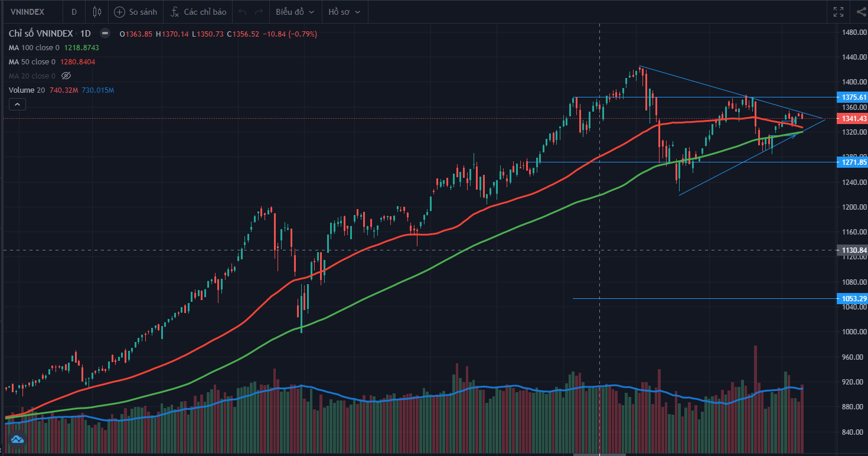Screen dimensions: 868x456
Task: Open the D timeframe interval menu
Action: 74,12
